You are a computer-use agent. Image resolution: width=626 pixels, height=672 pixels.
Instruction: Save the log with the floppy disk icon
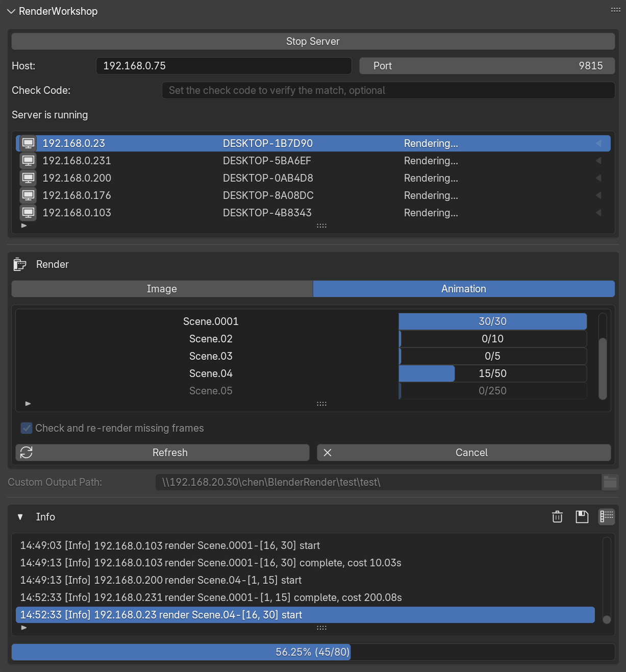[x=582, y=517]
